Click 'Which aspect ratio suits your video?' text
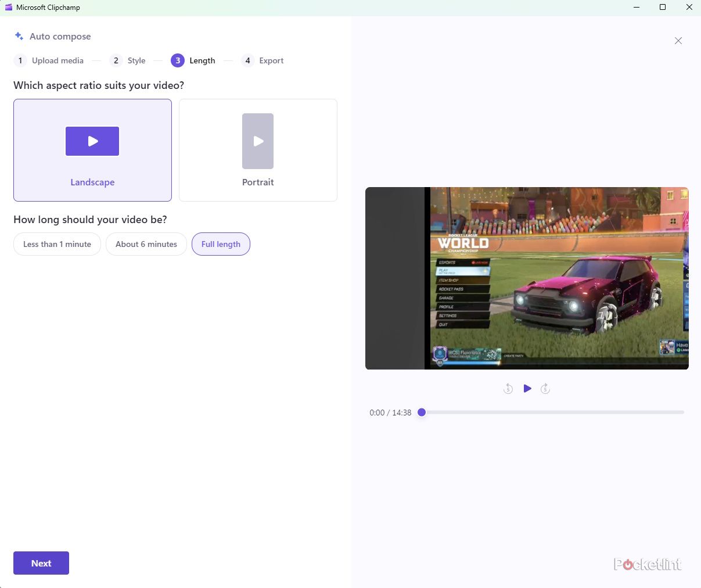The height and width of the screenshot is (588, 701). pyautogui.click(x=99, y=85)
